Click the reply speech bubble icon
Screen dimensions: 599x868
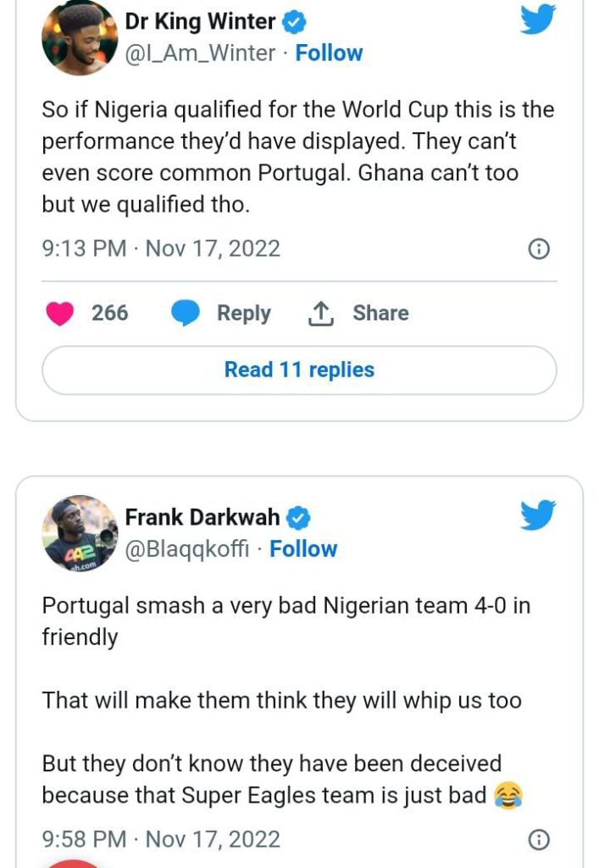[186, 314]
